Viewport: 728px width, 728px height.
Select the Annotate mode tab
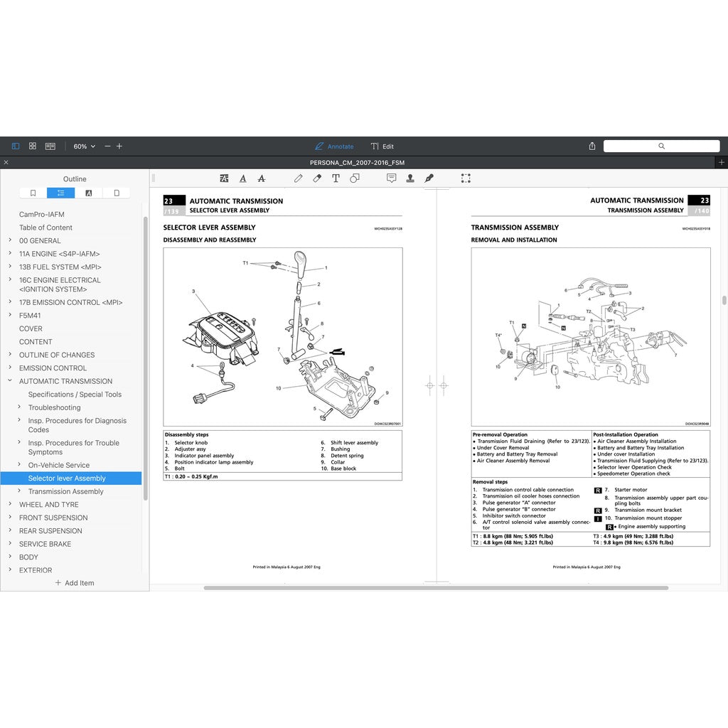point(334,146)
